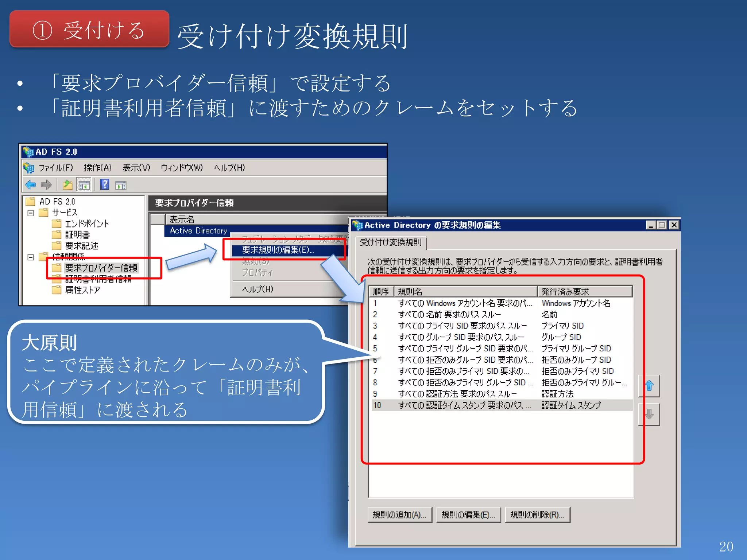Click the AD FS 2.0 title bar icon

click(28, 152)
